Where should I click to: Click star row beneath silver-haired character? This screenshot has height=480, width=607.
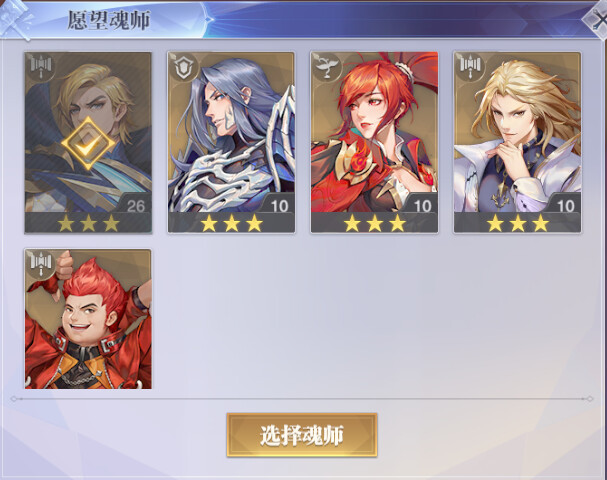(x=231, y=223)
